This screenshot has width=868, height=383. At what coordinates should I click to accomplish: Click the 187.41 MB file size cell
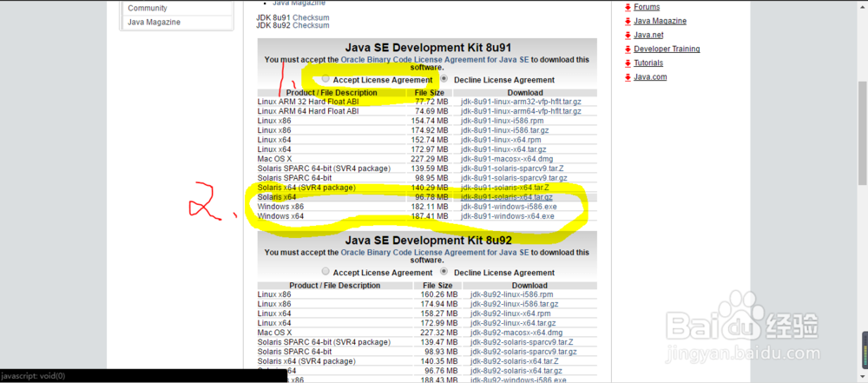click(430, 216)
